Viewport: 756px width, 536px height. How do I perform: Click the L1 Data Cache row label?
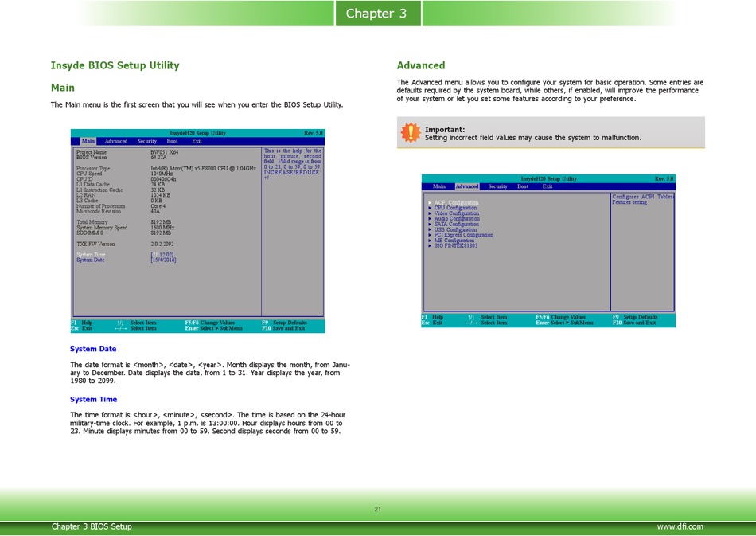click(92, 184)
